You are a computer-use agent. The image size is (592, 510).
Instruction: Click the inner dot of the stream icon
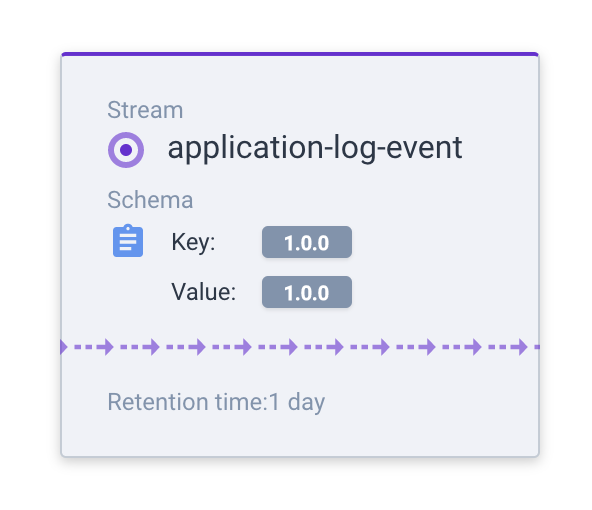126,150
